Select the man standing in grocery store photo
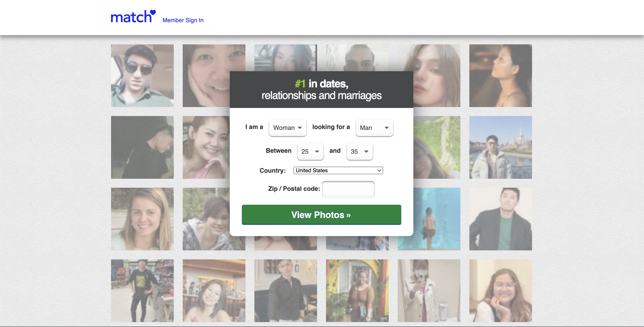Screen dimensions: 644x327 point(142,290)
